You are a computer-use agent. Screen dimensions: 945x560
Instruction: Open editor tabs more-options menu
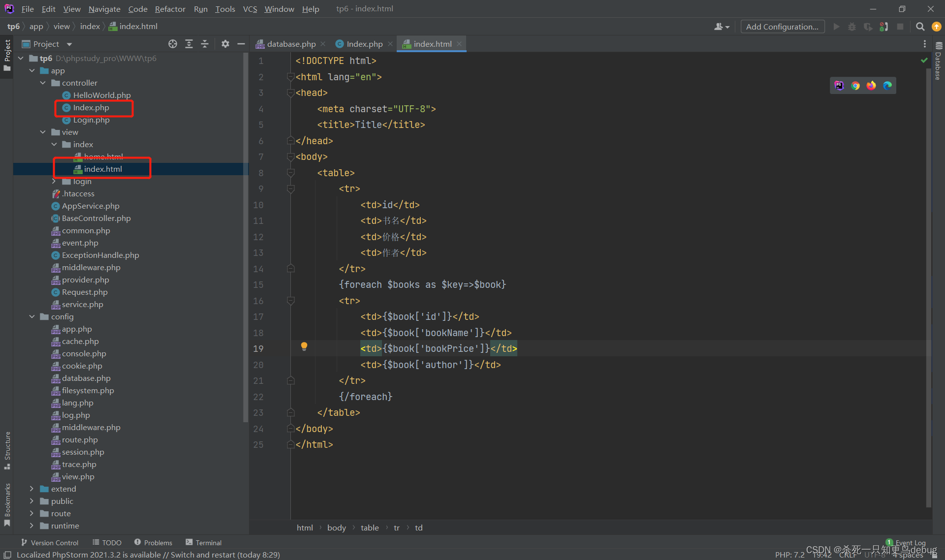925,44
